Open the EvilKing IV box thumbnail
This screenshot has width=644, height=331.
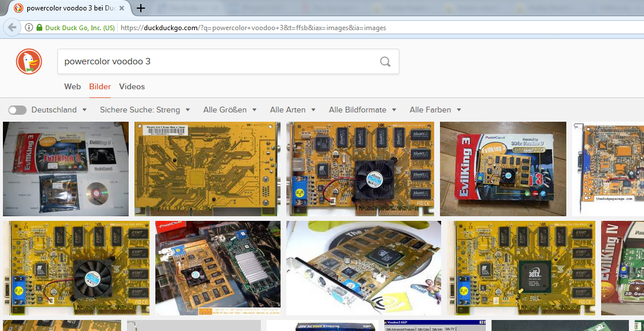coord(622,268)
